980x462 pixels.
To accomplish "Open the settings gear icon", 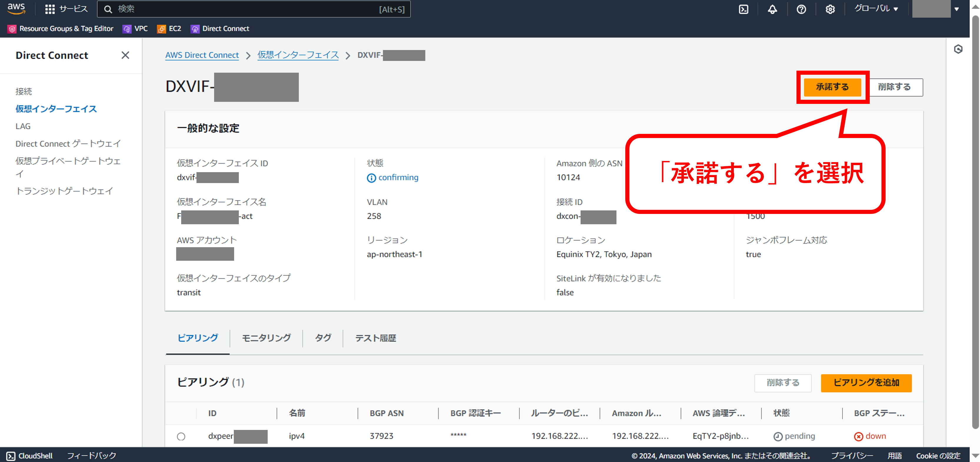I will pyautogui.click(x=830, y=9).
